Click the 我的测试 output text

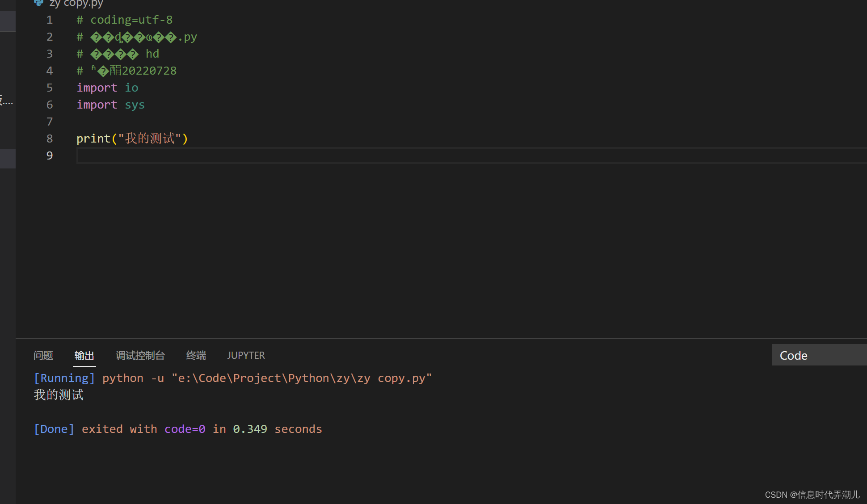click(x=59, y=395)
